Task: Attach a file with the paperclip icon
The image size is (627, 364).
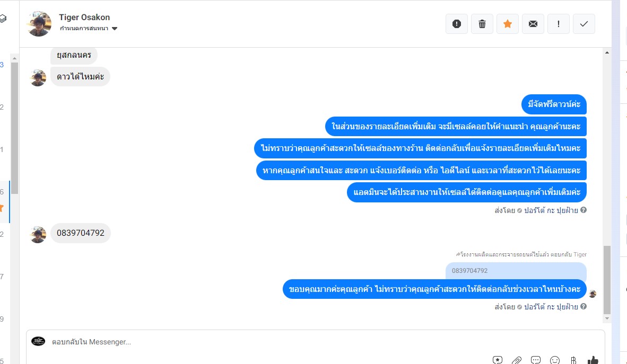Action: click(x=517, y=360)
